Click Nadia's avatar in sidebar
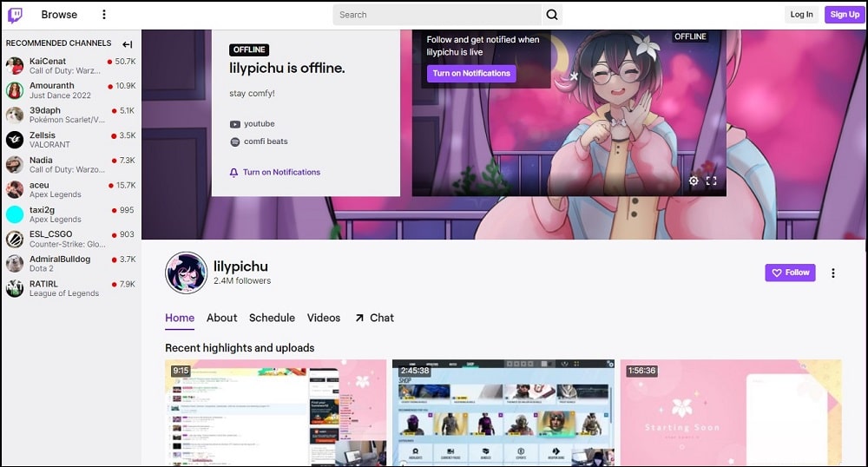Viewport: 868px width, 467px height. (15, 164)
